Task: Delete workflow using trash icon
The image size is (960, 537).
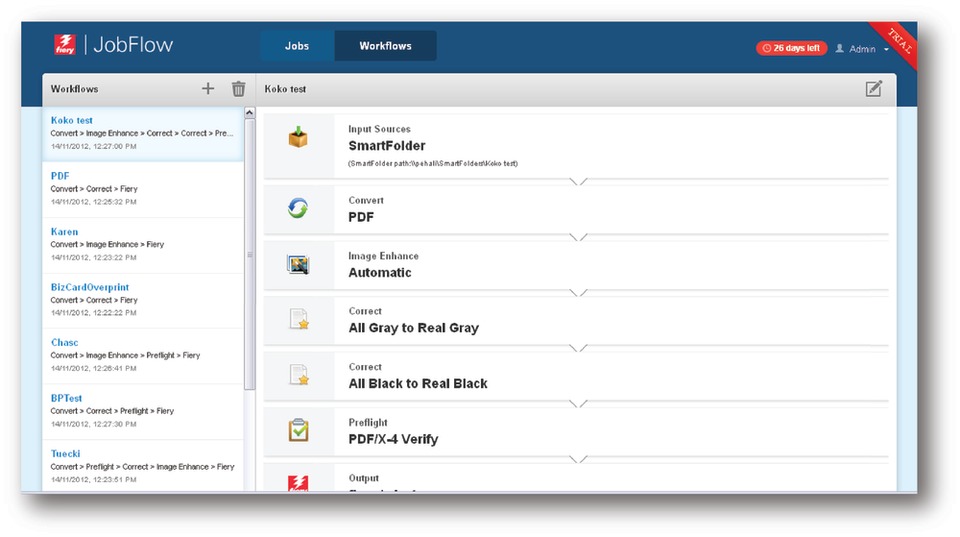Action: pos(238,89)
